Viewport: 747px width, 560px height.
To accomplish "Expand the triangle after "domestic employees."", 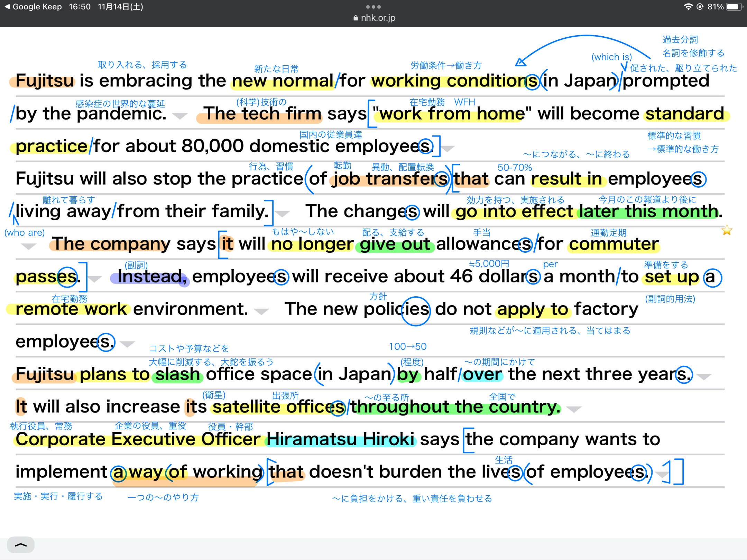I will [x=448, y=149].
